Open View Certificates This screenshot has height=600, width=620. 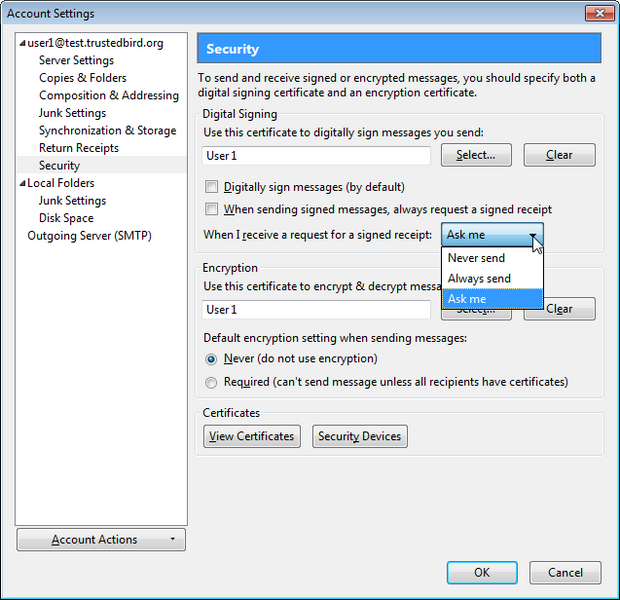pos(252,436)
